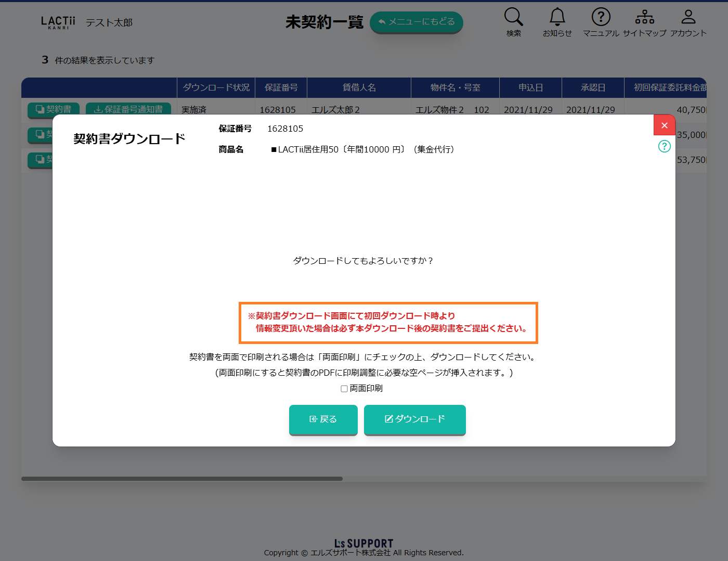Click the ダウンロード状況 column header

[216, 87]
